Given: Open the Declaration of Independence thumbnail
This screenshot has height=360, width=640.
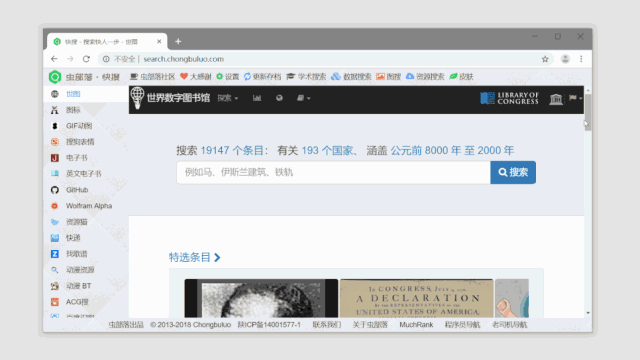Looking at the screenshot, I should pyautogui.click(x=416, y=298).
